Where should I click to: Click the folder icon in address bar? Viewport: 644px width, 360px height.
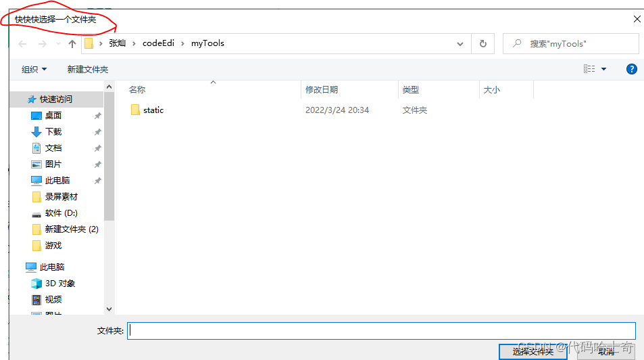(89, 43)
